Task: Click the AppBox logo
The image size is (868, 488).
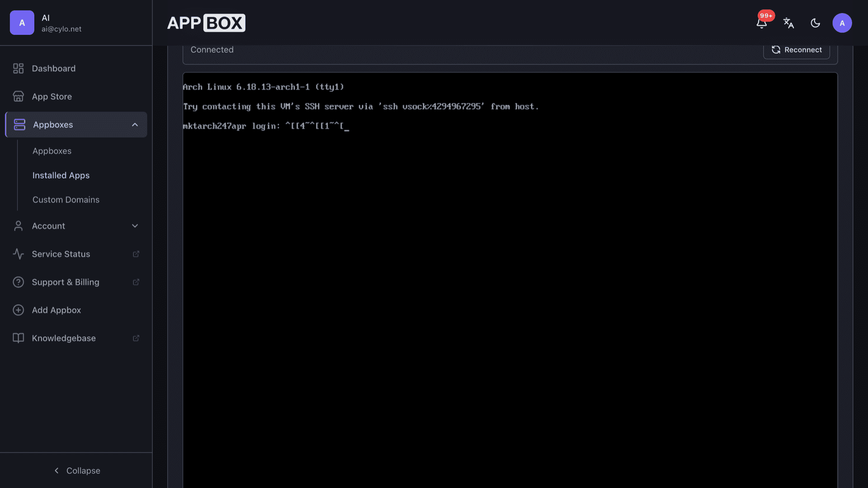Action: [x=206, y=23]
